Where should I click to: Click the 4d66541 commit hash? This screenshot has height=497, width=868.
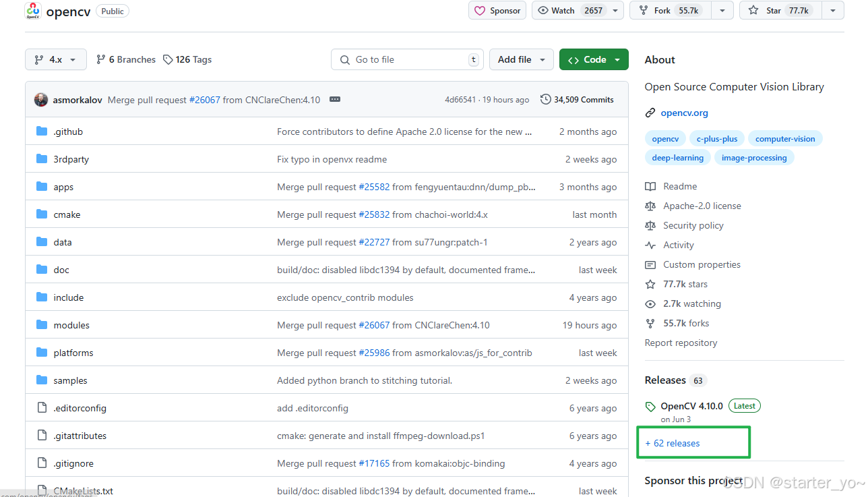[x=460, y=100]
